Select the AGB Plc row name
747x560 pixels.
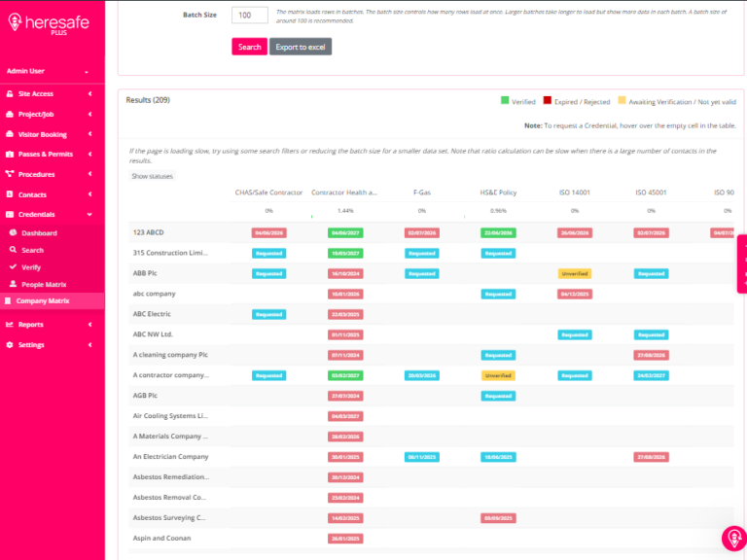coord(145,396)
